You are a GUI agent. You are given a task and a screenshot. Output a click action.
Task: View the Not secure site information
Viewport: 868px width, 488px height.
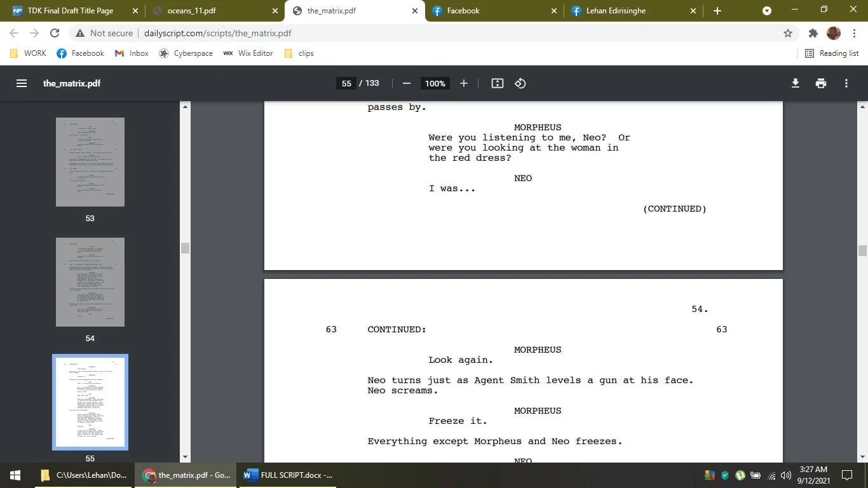[104, 33]
